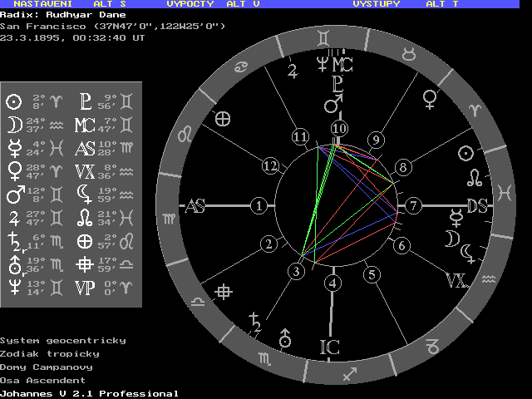Select the Taurus sign on the zodiac ring
This screenshot has width=532, height=399.
410,55
